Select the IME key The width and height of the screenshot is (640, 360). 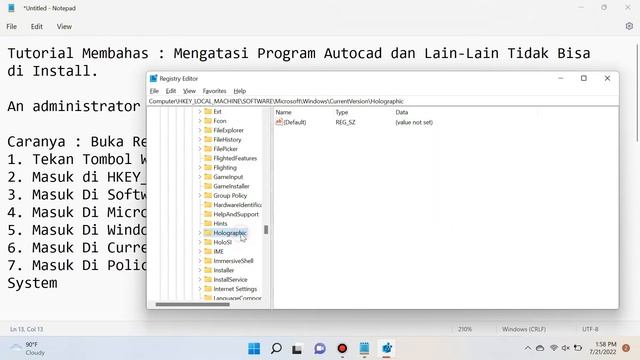tap(218, 251)
